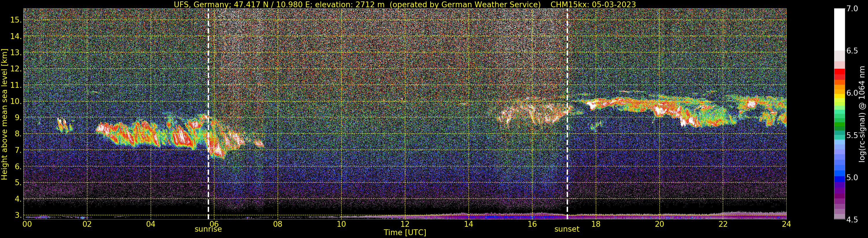Click the '20' time tick label
Viewport: 868px width, 238px height.
[x=659, y=224]
